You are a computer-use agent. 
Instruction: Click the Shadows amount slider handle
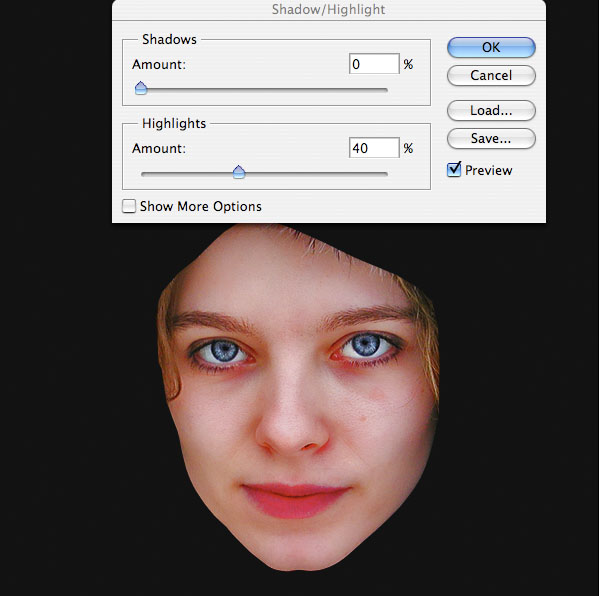141,88
